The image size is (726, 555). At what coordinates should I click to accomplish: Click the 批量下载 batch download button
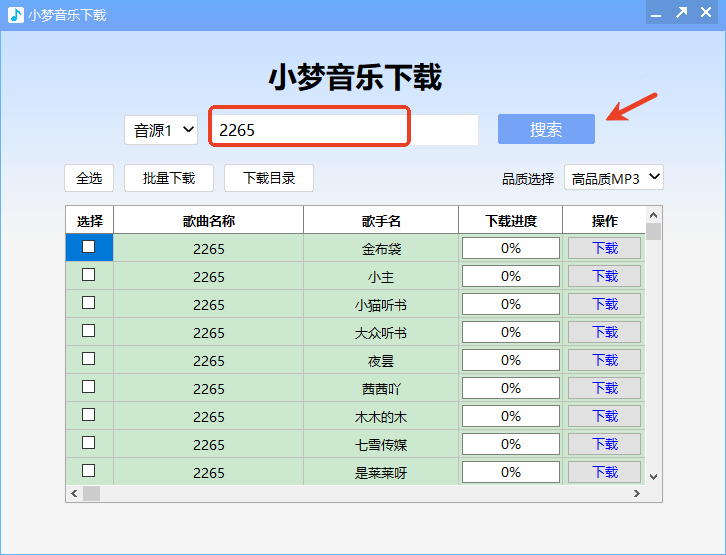[168, 178]
